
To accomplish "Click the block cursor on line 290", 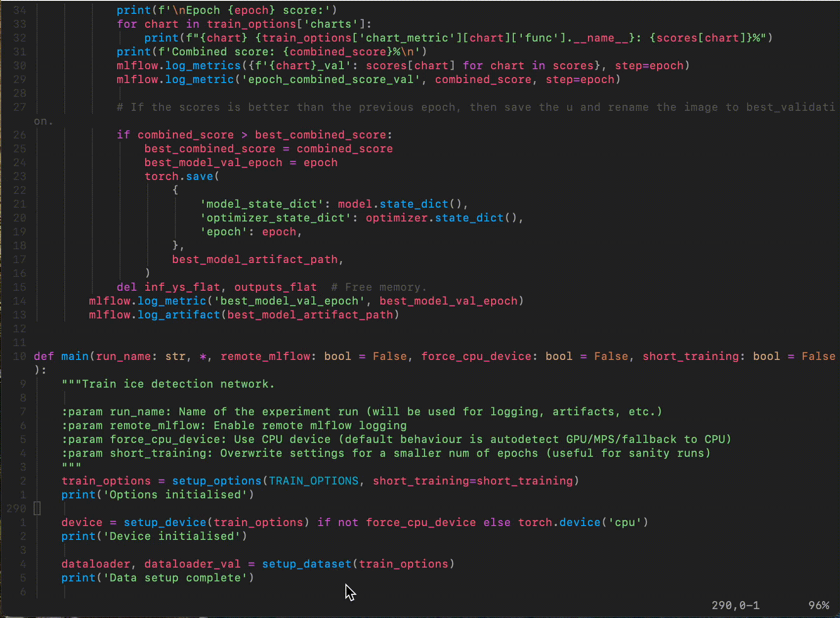I will click(37, 509).
